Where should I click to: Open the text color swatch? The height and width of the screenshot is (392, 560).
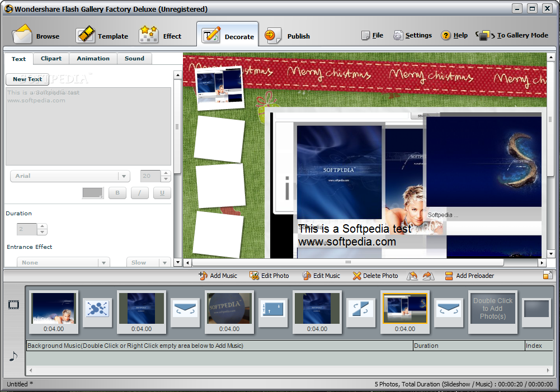point(93,193)
